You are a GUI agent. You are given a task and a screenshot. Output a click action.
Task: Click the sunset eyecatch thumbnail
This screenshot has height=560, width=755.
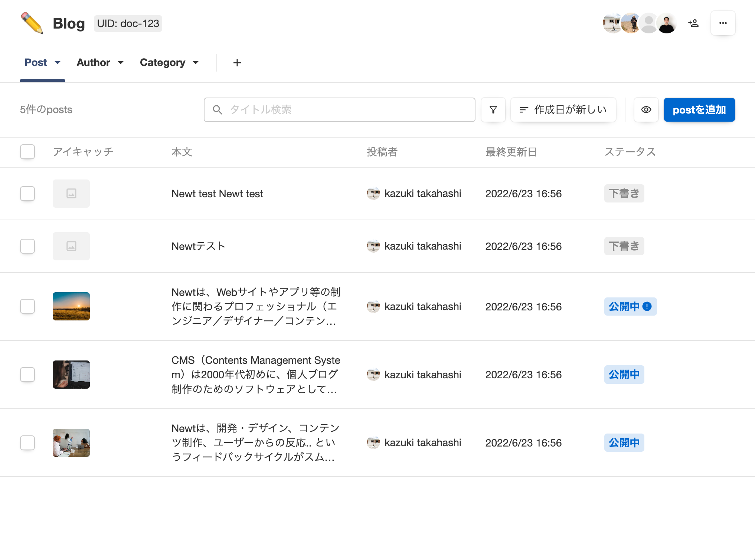click(71, 306)
